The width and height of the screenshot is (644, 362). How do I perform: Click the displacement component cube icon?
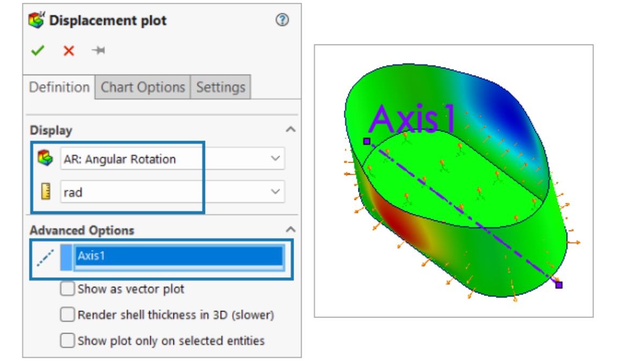44,159
